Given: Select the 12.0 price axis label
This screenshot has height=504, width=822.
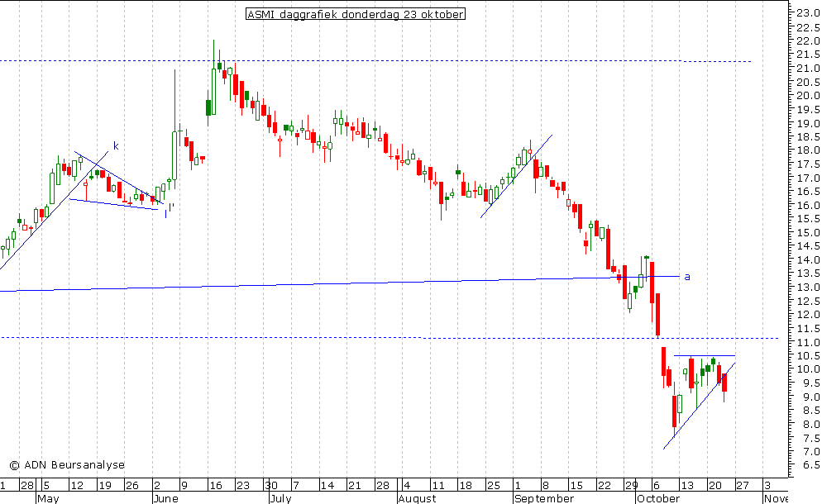Looking at the screenshot, I should pos(809,315).
